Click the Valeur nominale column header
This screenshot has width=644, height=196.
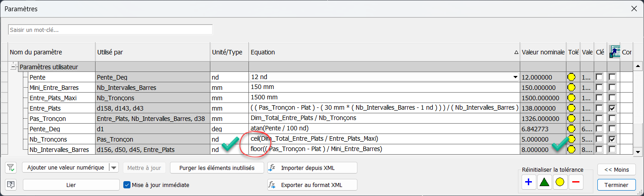coord(543,52)
